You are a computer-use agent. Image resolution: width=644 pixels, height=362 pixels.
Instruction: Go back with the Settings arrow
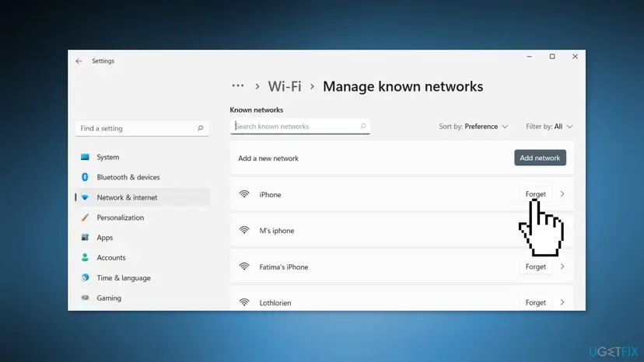pos(79,61)
